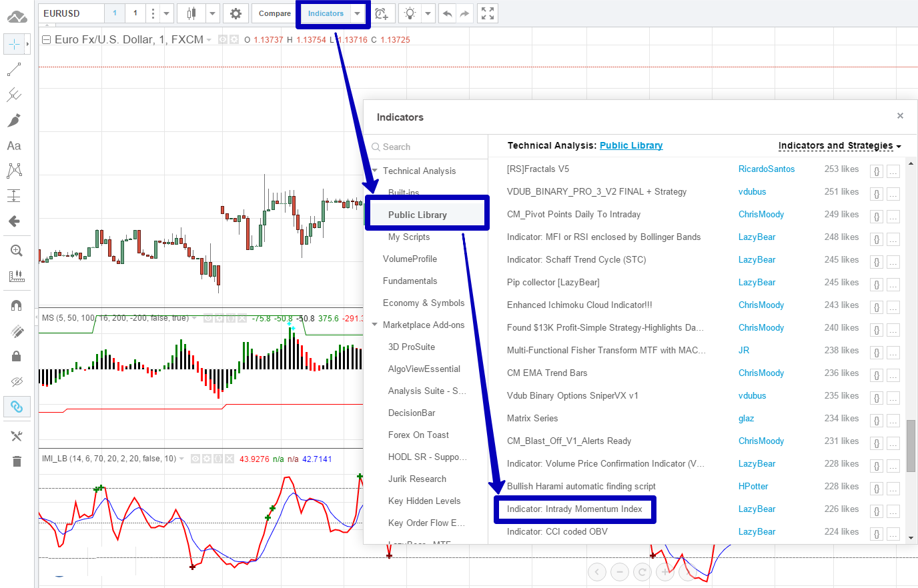
Task: Toggle fullscreen mode icon
Action: point(488,13)
